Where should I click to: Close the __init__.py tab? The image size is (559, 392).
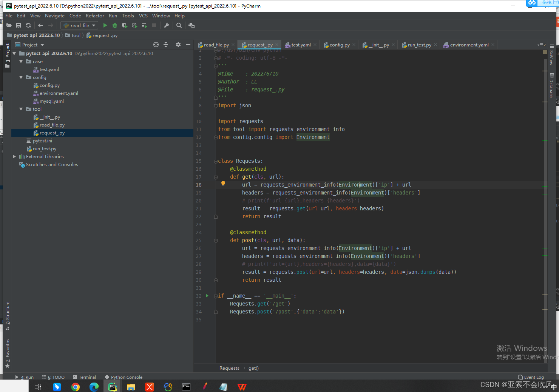[393, 45]
